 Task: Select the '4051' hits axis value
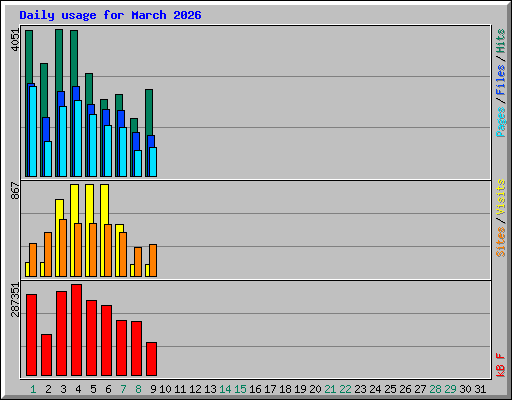[15, 40]
